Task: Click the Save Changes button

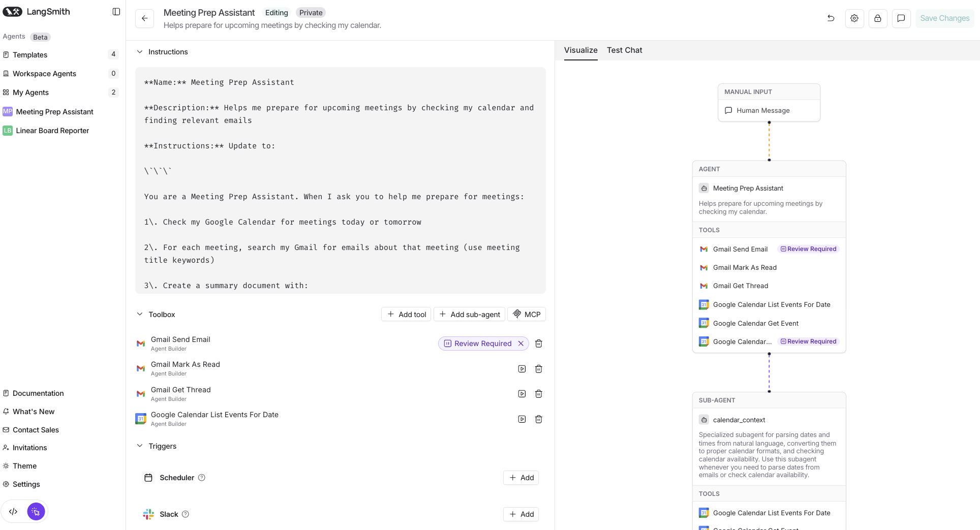Action: (944, 18)
